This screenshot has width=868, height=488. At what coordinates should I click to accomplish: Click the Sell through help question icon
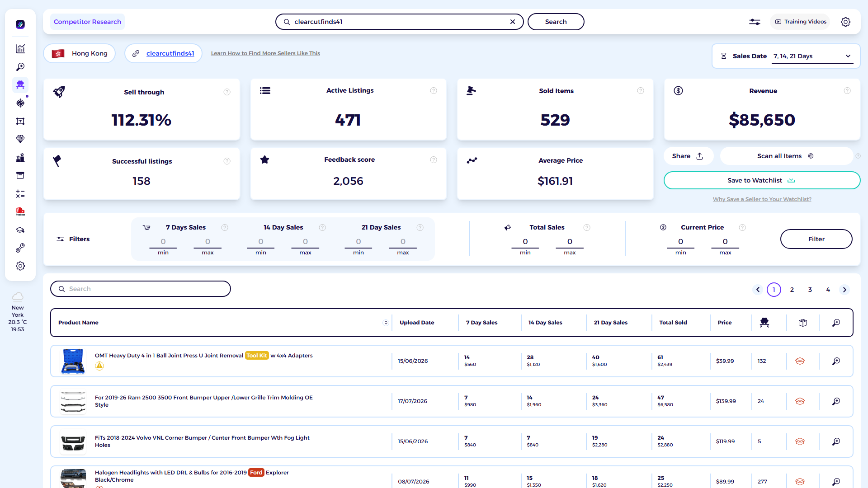click(x=227, y=92)
